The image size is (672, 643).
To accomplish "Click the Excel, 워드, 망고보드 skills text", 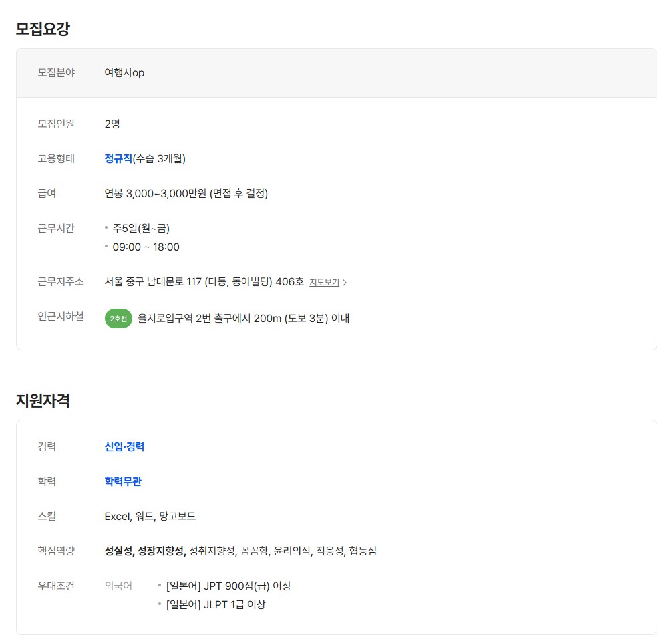I will (150, 516).
